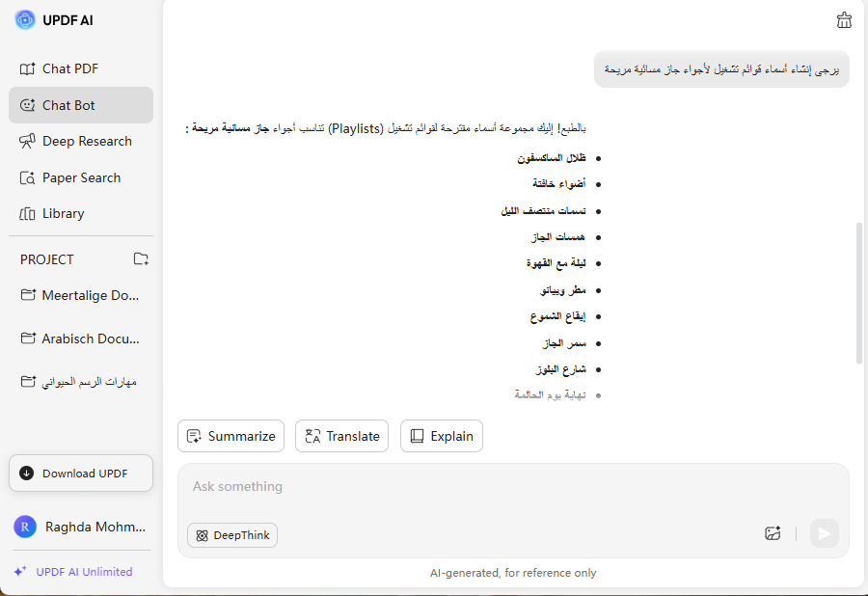Click the Explain button
868x596 pixels.
[442, 436]
